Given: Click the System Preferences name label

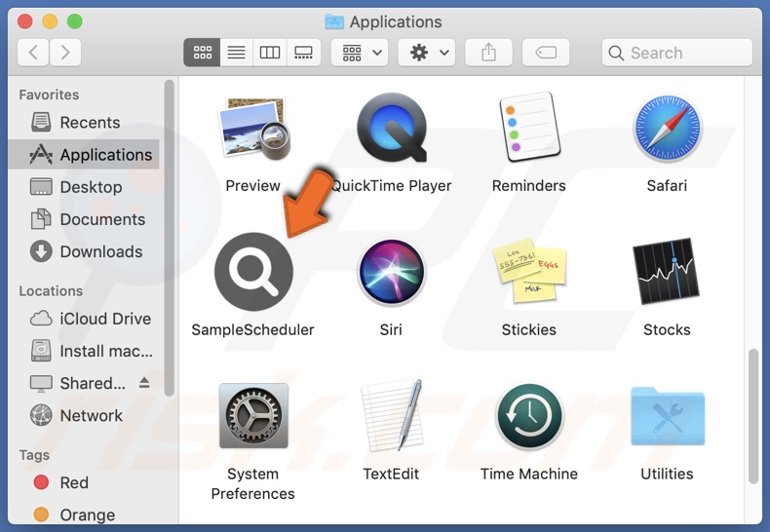Looking at the screenshot, I should [252, 483].
